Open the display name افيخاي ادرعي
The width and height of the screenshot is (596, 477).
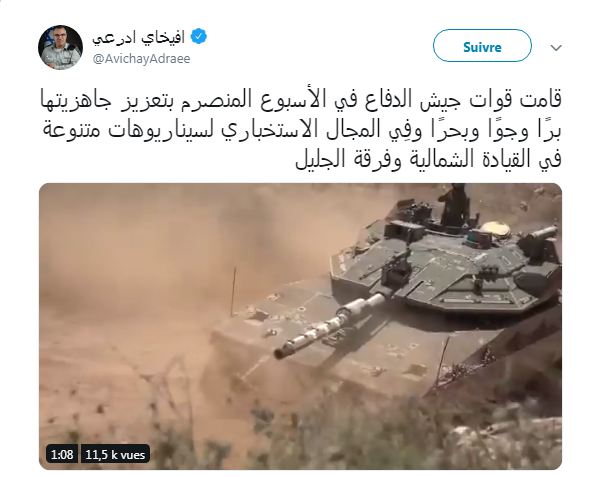point(138,38)
